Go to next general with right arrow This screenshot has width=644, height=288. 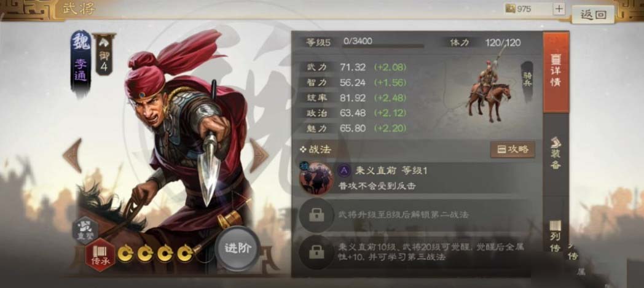tap(259, 155)
